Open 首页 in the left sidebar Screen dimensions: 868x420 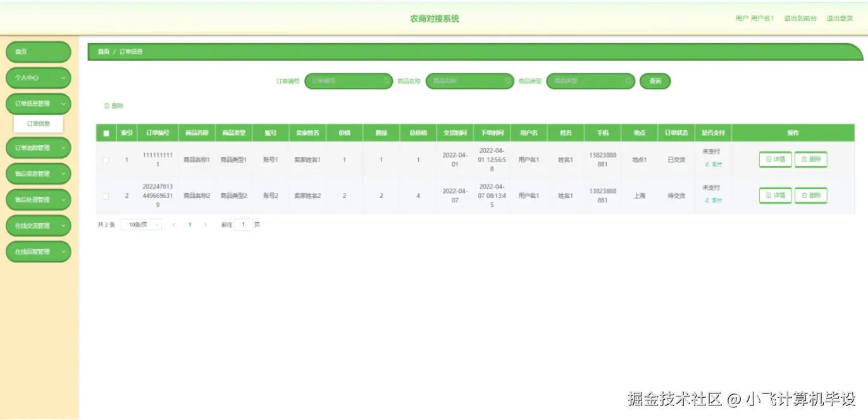(38, 52)
